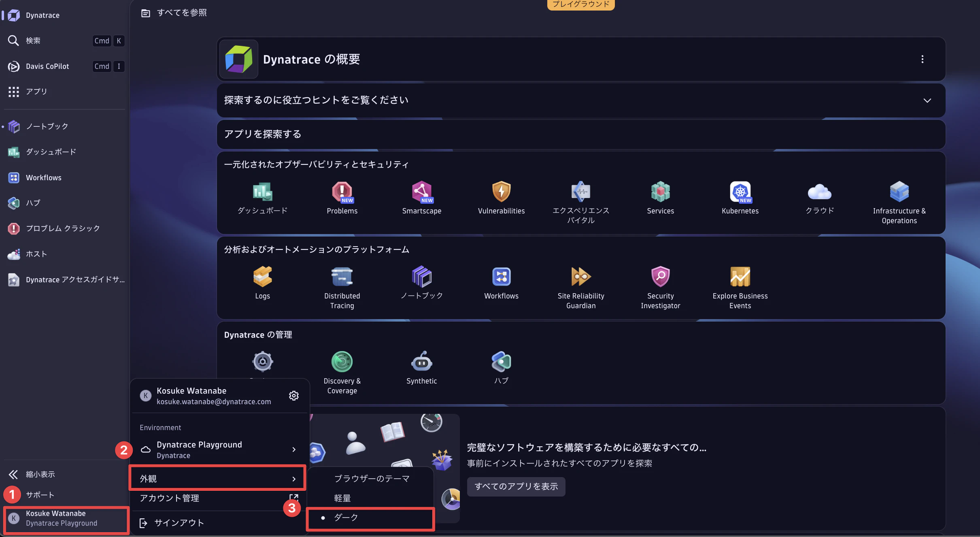The height and width of the screenshot is (537, 980).
Task: Open プロブレム クラシック in the sidebar
Action: click(x=65, y=228)
